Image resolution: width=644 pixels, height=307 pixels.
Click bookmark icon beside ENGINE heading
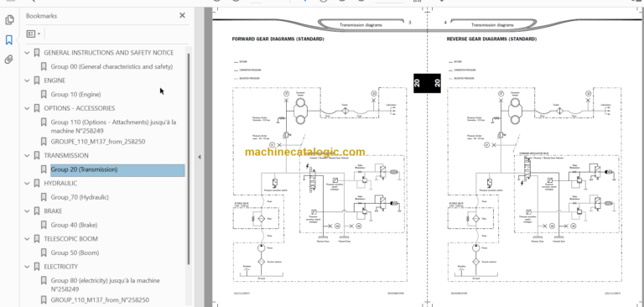[x=37, y=81]
